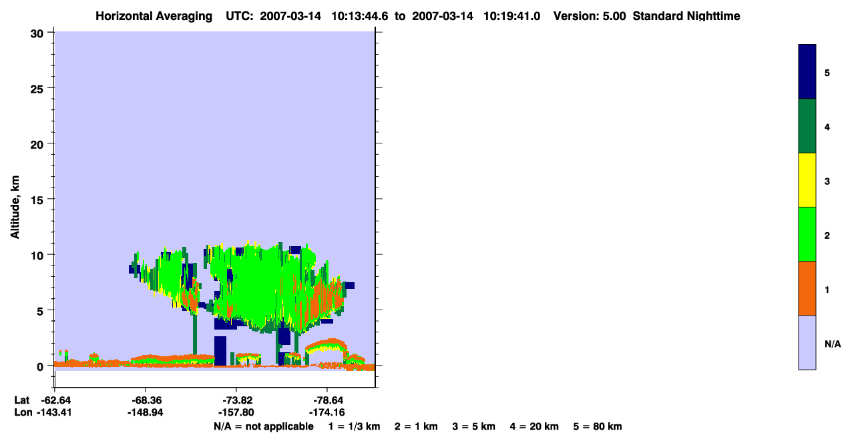Screen dimensions: 868x445
Task: Click the color bar label 1
Action: coord(827,290)
